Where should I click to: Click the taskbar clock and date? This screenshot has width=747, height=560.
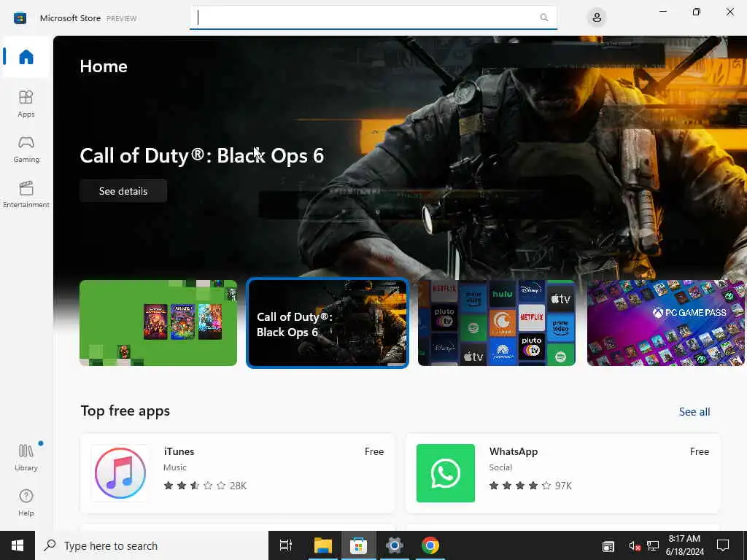(684, 545)
